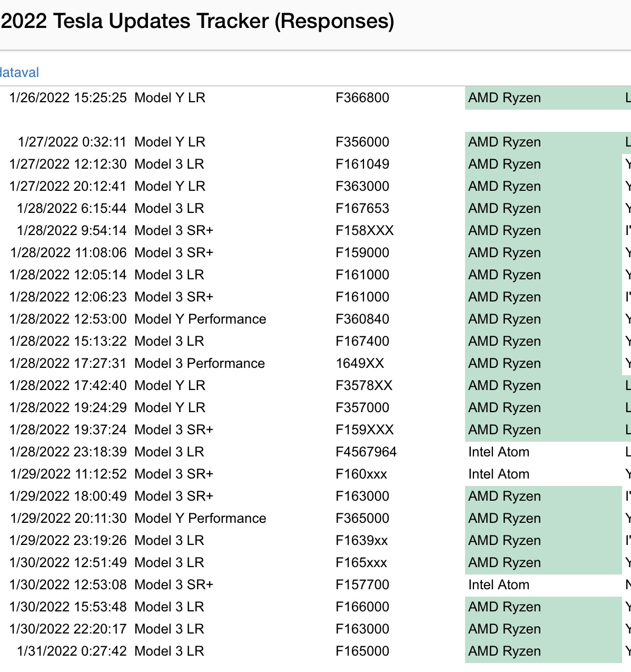Select timestamp cell 1/28/2022 17:42:40
The height and width of the screenshot is (672, 631).
pyautogui.click(x=68, y=385)
